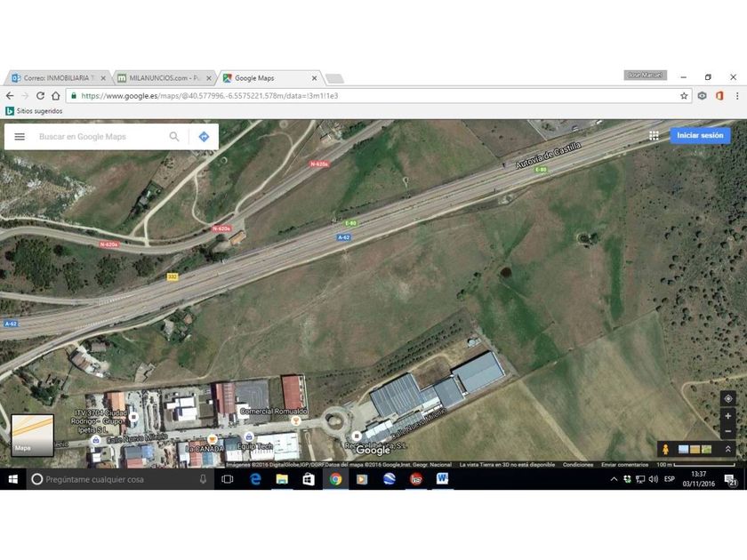Screen dimensions: 747x560
Task: Open File Explorer from the taskbar
Action: (x=282, y=479)
